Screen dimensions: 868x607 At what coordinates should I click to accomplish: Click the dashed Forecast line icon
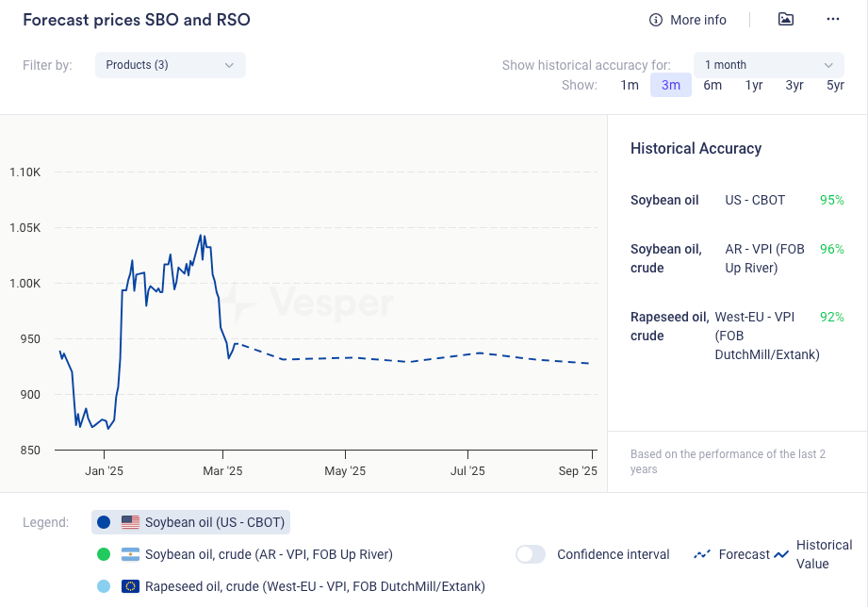point(701,554)
